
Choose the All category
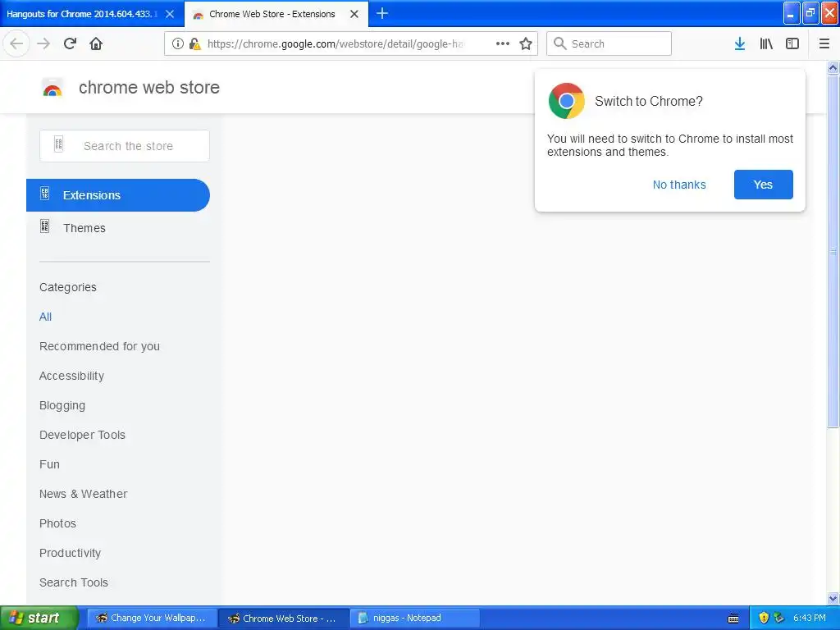pyautogui.click(x=46, y=317)
